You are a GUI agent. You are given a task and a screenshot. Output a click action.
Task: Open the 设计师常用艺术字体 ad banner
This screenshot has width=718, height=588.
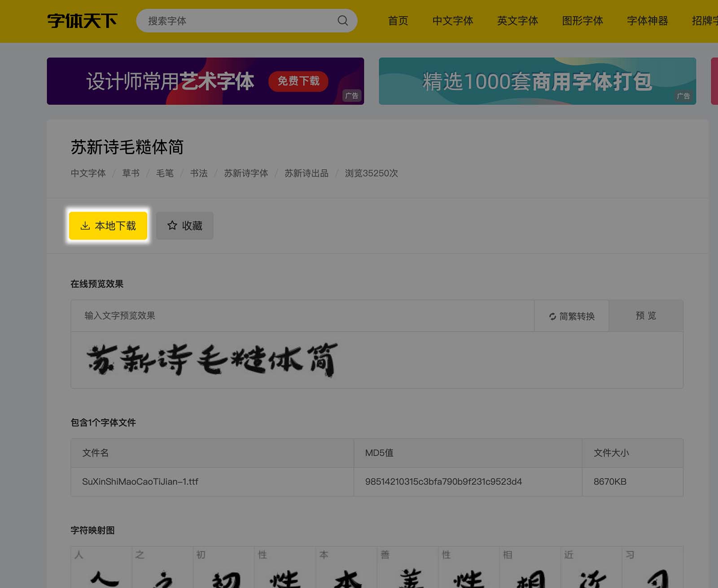(x=205, y=81)
